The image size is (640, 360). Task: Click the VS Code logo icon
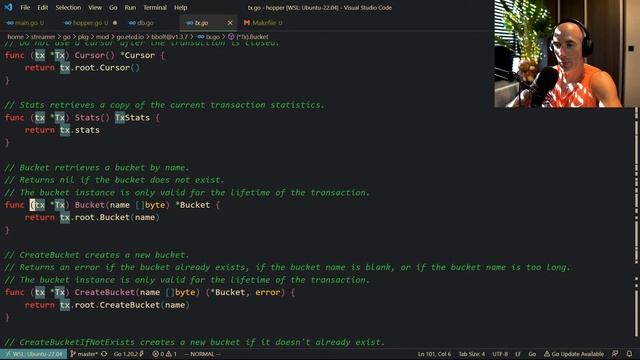[8, 7]
